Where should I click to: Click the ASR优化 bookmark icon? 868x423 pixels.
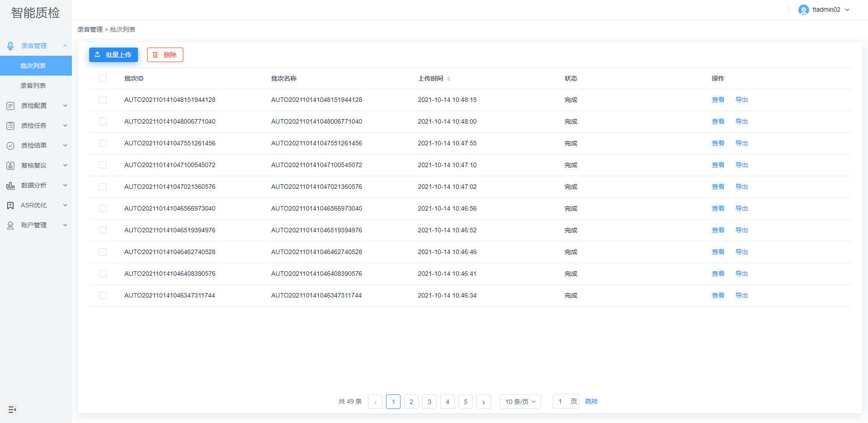click(10, 206)
